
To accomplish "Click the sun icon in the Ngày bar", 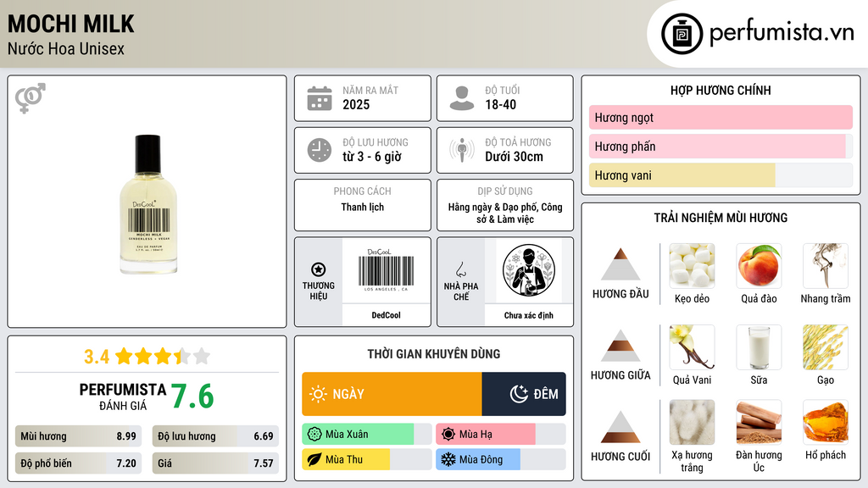I will 319,394.
